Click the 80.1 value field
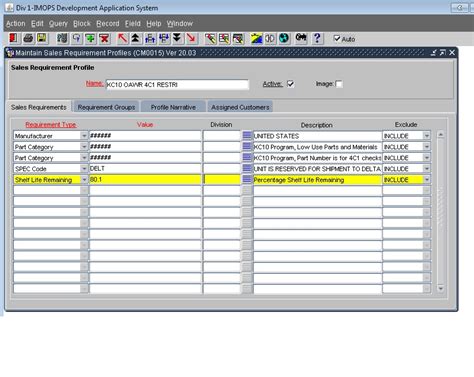This screenshot has width=474, height=377. 145,179
